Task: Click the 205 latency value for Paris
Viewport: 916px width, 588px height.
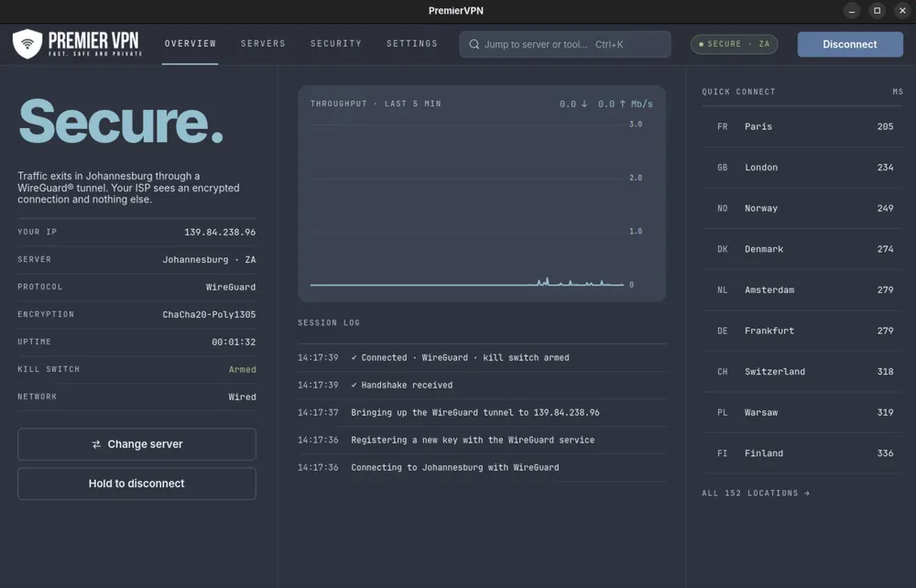Action: click(x=885, y=126)
